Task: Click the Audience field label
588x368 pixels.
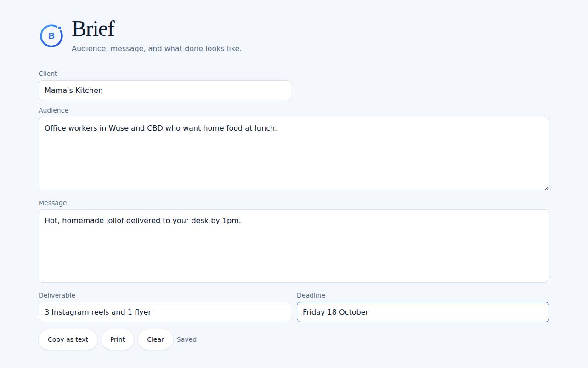Action: tap(53, 110)
